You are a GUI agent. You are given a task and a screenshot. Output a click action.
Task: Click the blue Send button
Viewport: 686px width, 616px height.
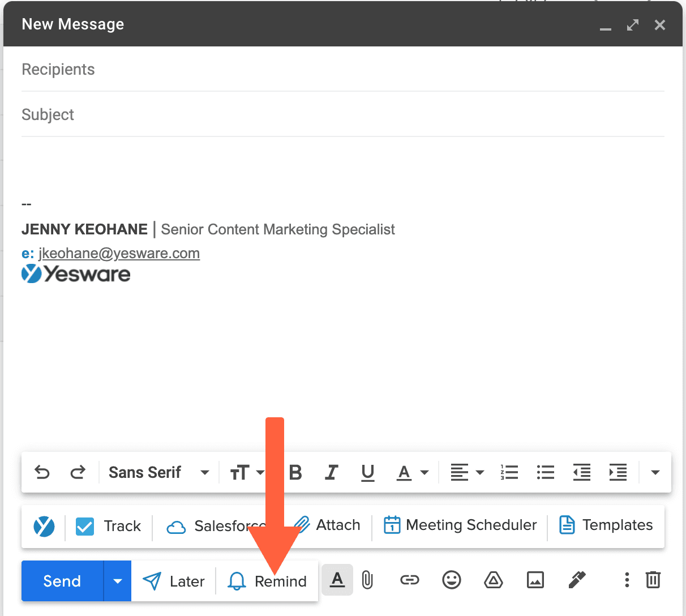(x=62, y=581)
